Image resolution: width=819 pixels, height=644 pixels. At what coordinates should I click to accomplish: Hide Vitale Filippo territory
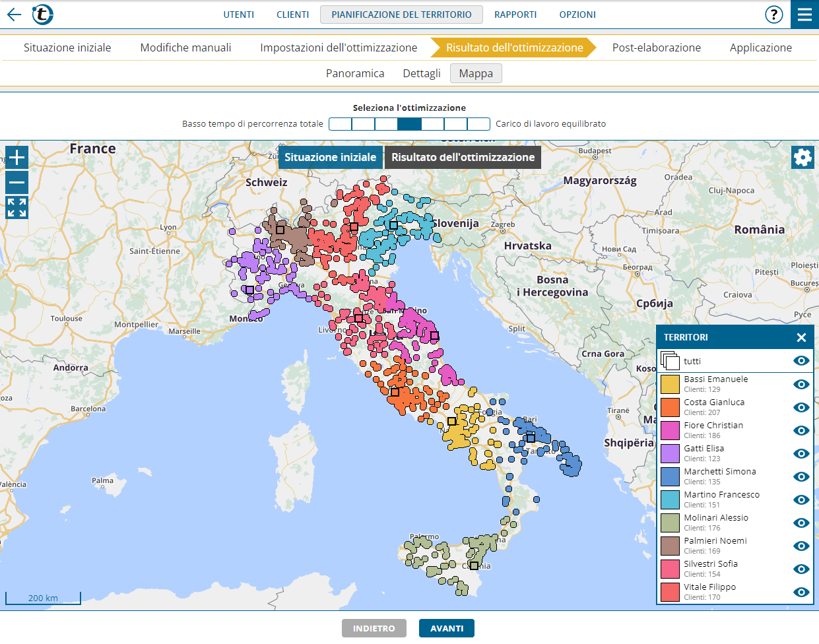coord(801,592)
